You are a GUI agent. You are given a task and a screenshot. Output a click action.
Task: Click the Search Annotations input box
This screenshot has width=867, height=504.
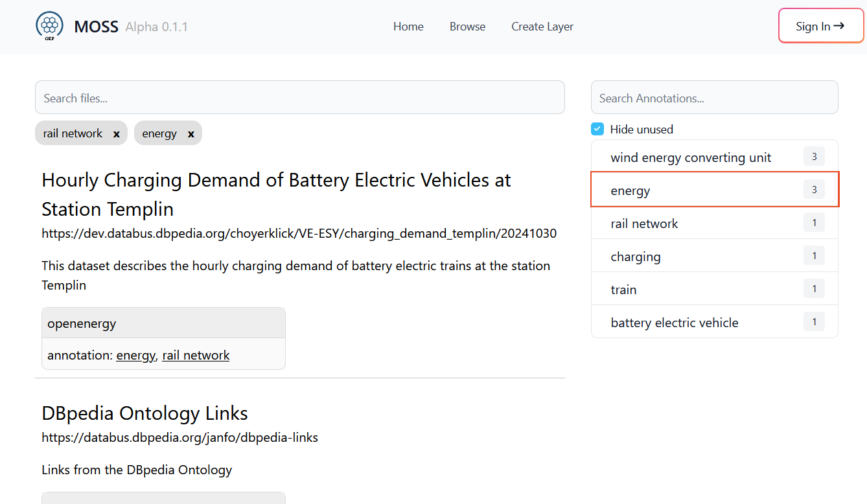714,98
